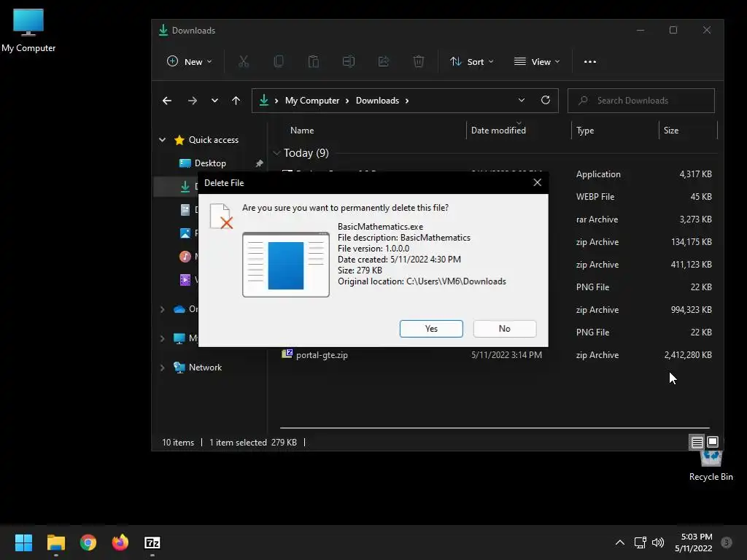Open 7-Zip from the taskbar

(152, 542)
